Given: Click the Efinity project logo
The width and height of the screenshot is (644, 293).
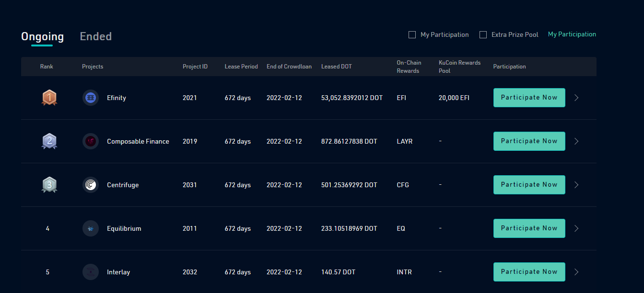Looking at the screenshot, I should [91, 98].
